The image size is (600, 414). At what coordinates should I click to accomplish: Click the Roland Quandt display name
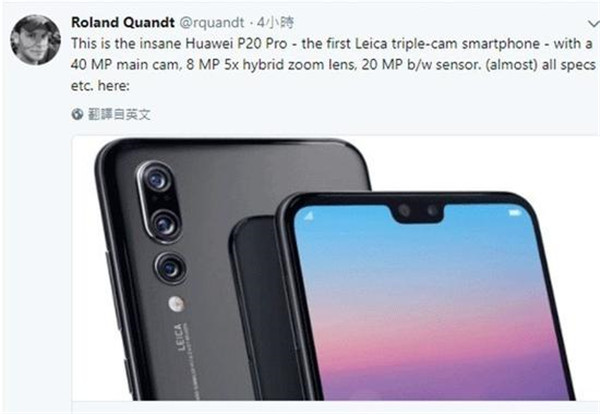click(x=123, y=23)
